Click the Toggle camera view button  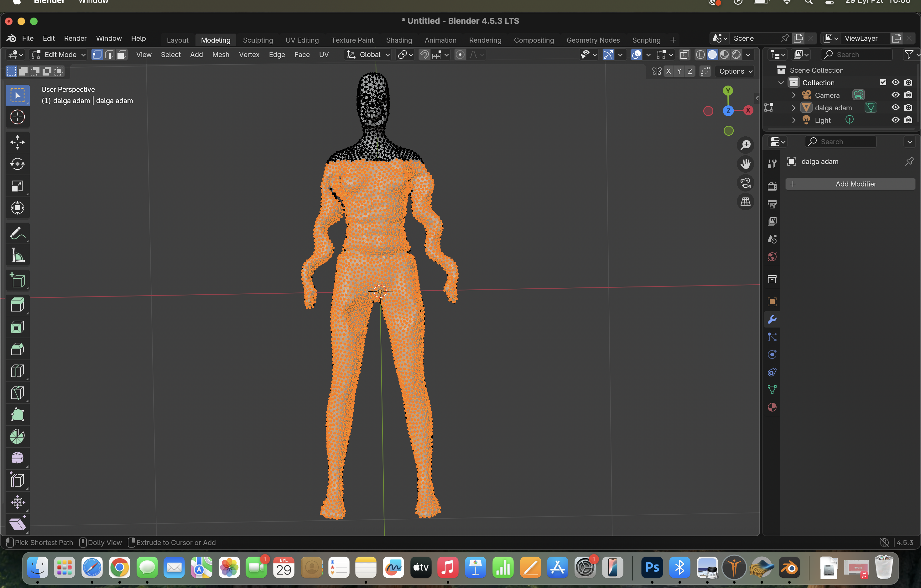click(x=746, y=183)
